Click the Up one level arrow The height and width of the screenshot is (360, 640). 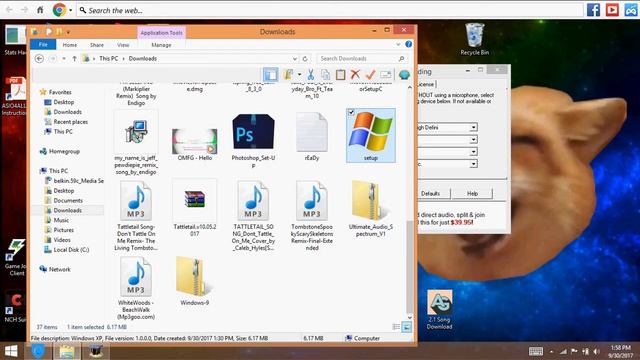pyautogui.click(x=74, y=58)
